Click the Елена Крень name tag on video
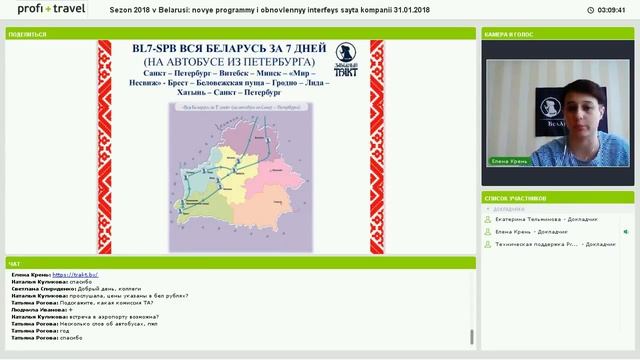Screen dimensions: 640x360 click(509, 162)
